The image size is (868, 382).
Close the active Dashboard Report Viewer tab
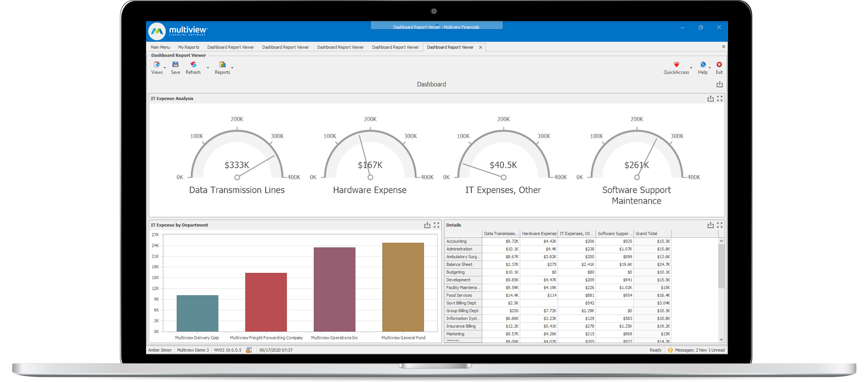pyautogui.click(x=480, y=48)
